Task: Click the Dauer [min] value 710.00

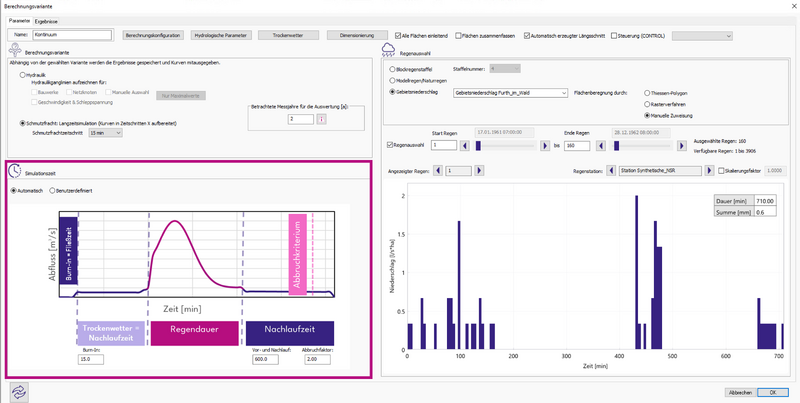Action: tap(764, 201)
